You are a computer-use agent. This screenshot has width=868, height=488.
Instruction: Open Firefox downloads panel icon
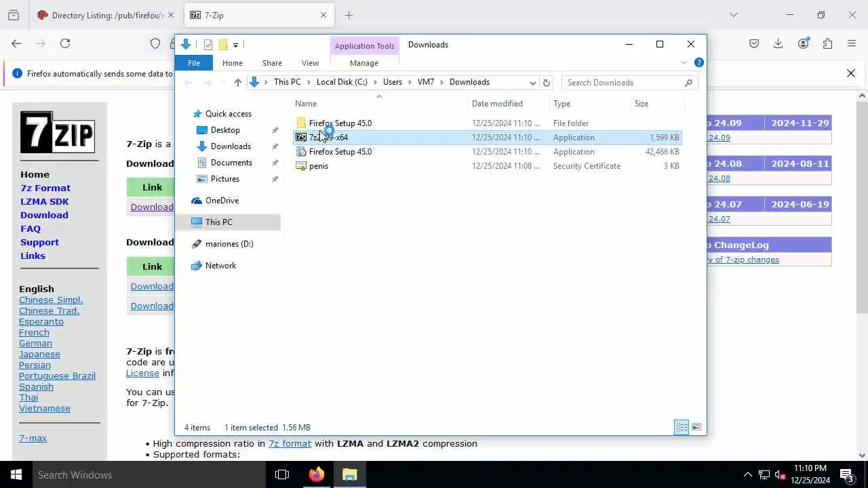click(778, 43)
